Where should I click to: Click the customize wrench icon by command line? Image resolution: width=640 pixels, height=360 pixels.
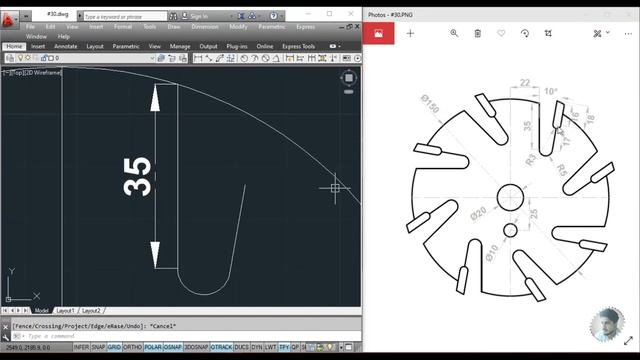click(5, 337)
